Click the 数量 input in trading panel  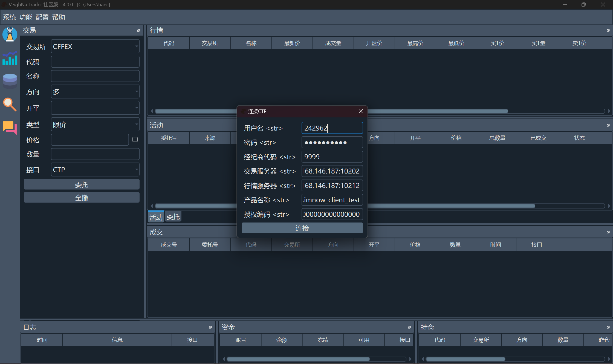(95, 154)
